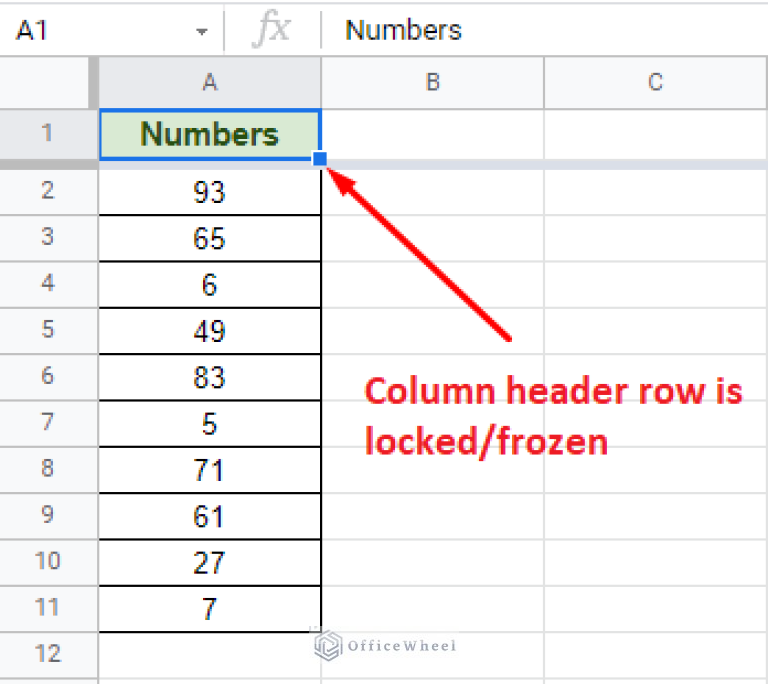Select row 6 header
Screen dimensions: 768x684
pos(48,377)
